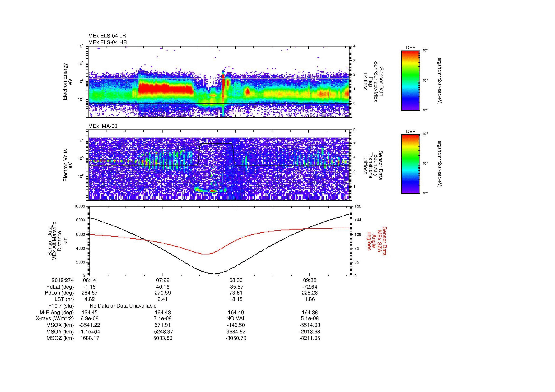Click the time tick label '08:30'
555x392 pixels.
[x=236, y=280]
